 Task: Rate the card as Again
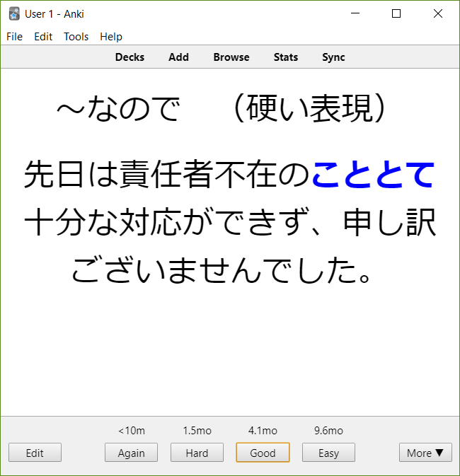pyautogui.click(x=131, y=453)
